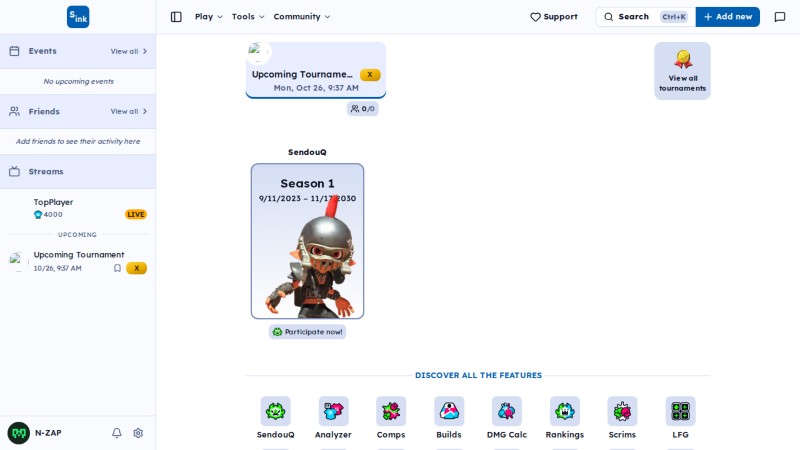This screenshot has width=800, height=450.
Task: Open the DMG Calc feature icon
Action: (x=507, y=411)
